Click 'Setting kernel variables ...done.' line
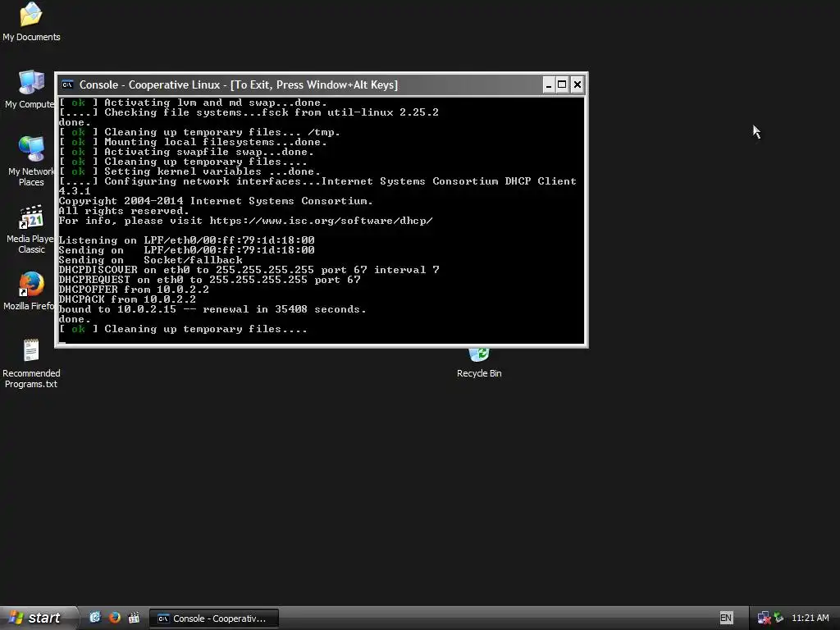The image size is (840, 630). point(189,171)
